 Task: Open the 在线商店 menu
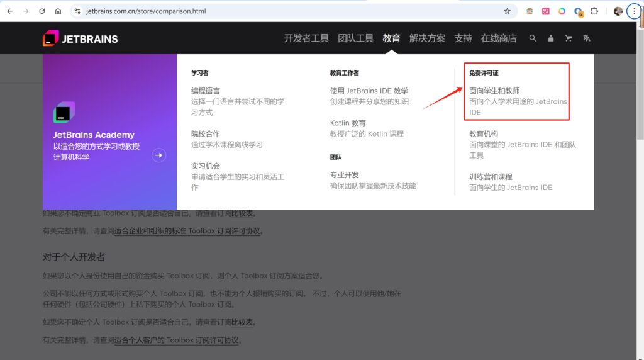[499, 38]
